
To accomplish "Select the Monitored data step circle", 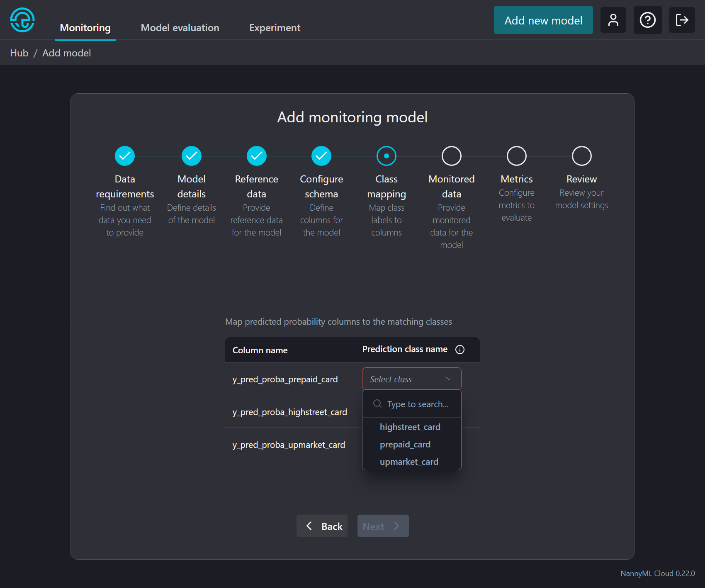I will [x=451, y=156].
